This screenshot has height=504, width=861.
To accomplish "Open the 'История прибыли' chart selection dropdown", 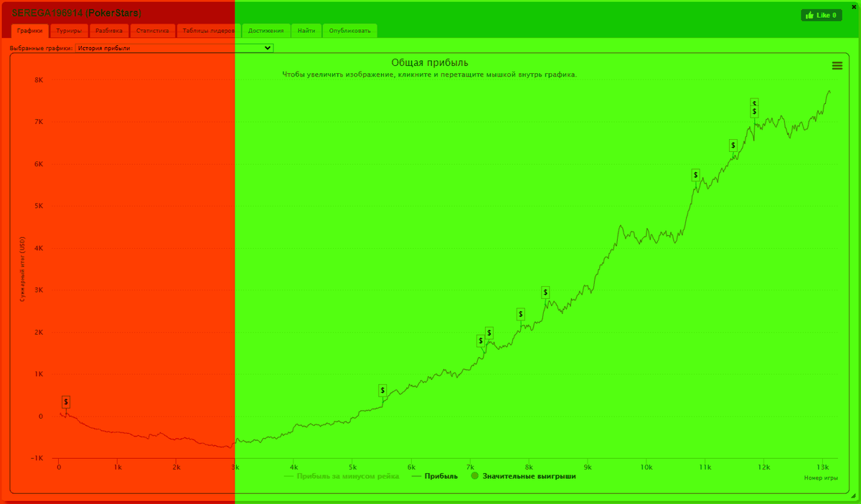I will 174,48.
